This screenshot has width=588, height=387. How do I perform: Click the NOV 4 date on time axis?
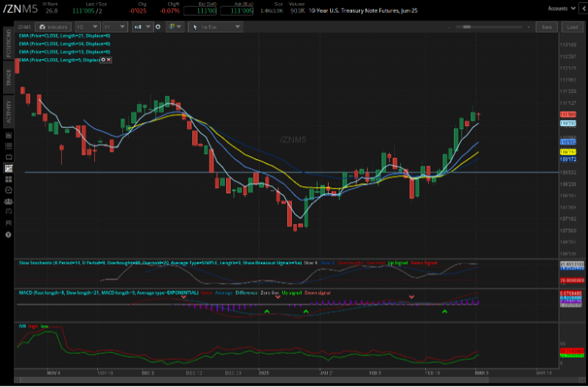point(54,373)
